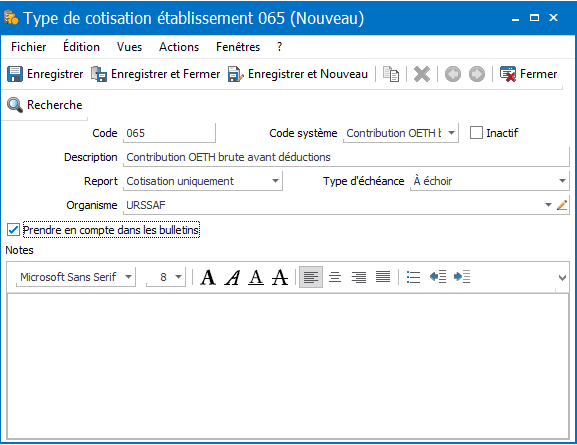Image resolution: width=577 pixels, height=445 pixels.
Task: Open the ? help menu
Action: point(279,47)
